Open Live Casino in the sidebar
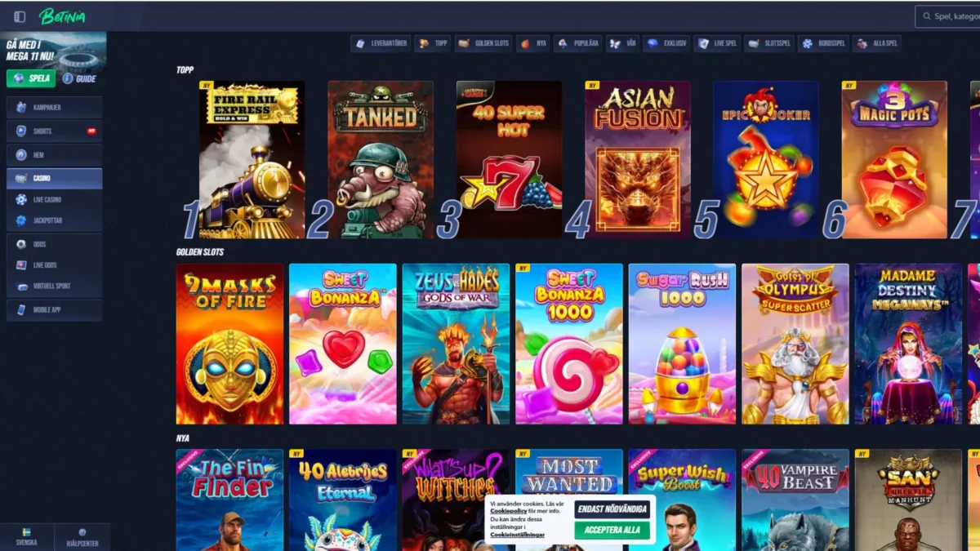The width and height of the screenshot is (980, 551). [54, 199]
